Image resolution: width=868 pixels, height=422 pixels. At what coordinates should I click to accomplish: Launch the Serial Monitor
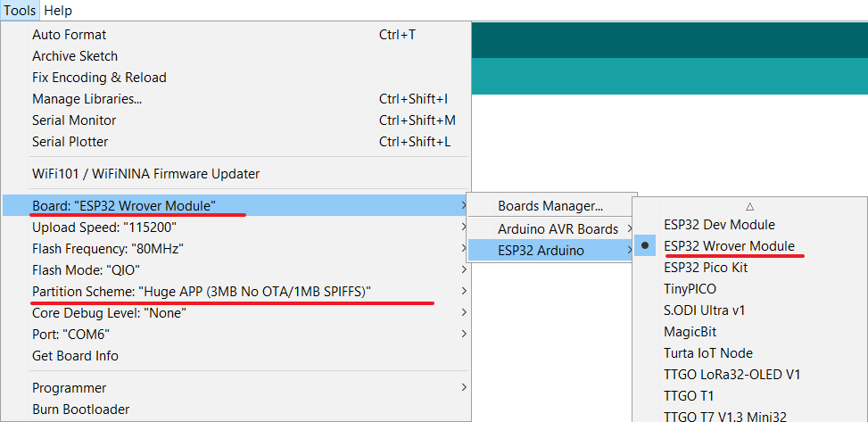click(x=74, y=120)
